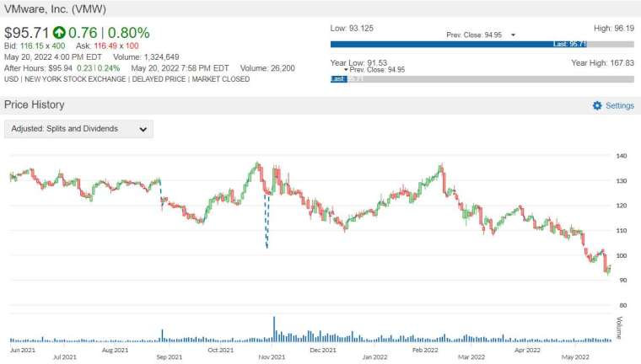
Task: Open Adjusted: Splits and Dividends dropdown
Action: (x=78, y=129)
